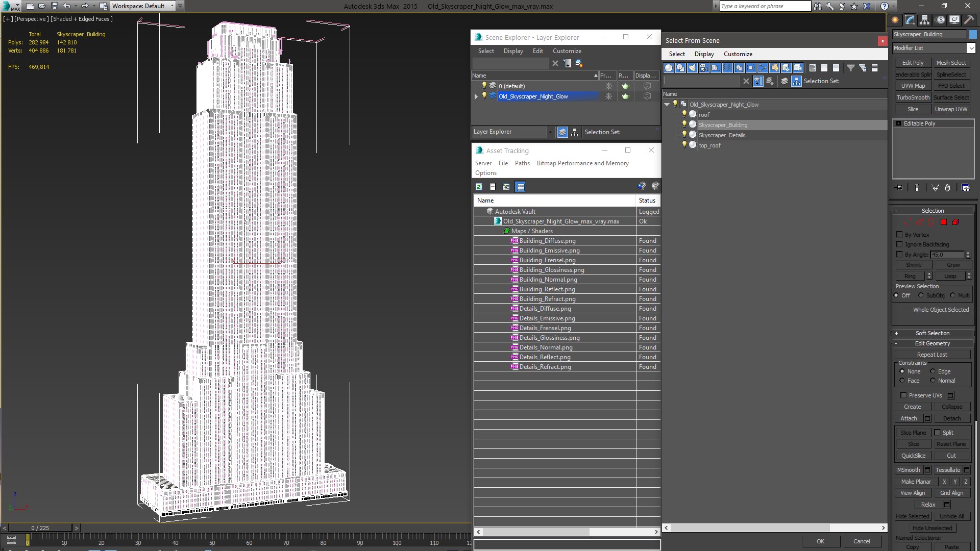980x551 pixels.
Task: Open Customize menu in Select From Scene
Action: tap(738, 54)
